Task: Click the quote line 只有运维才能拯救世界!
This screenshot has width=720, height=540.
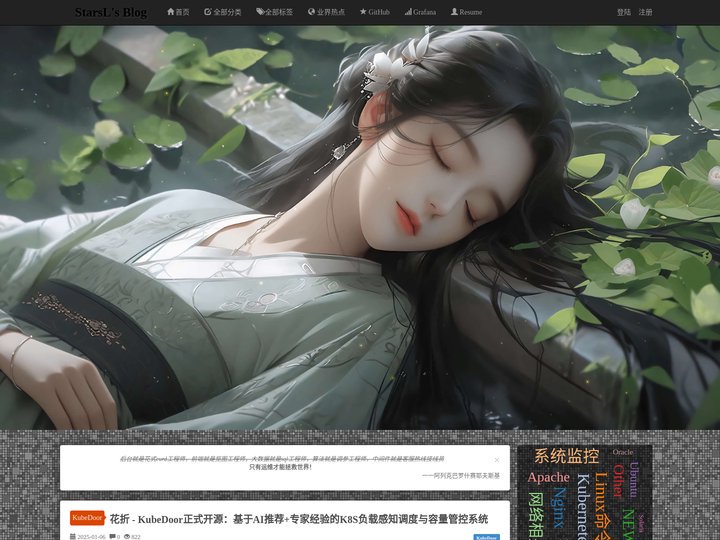Action: (280, 467)
